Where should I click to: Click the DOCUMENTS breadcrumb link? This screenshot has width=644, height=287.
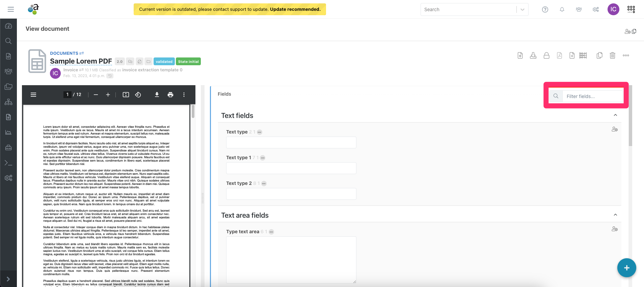coord(64,53)
